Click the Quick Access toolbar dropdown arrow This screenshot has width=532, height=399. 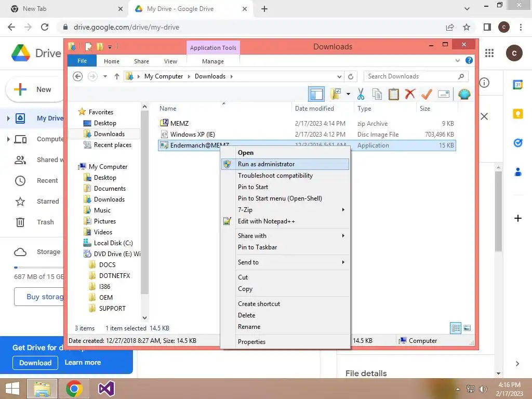click(110, 47)
